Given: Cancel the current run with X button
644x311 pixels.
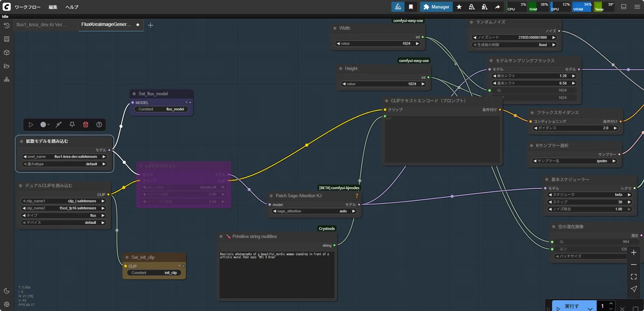Looking at the screenshot, I should pos(623,308).
